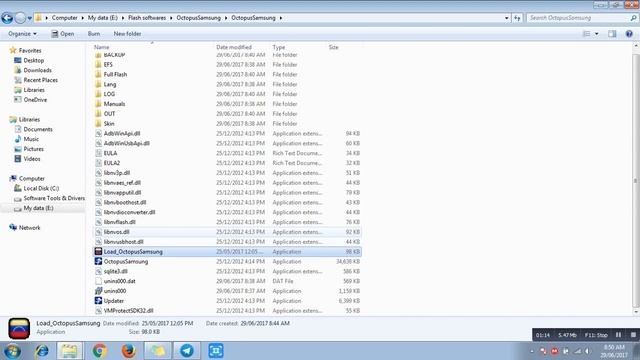Select Music library in navigation pane
Screen dimensions: 640x360
click(x=31, y=139)
